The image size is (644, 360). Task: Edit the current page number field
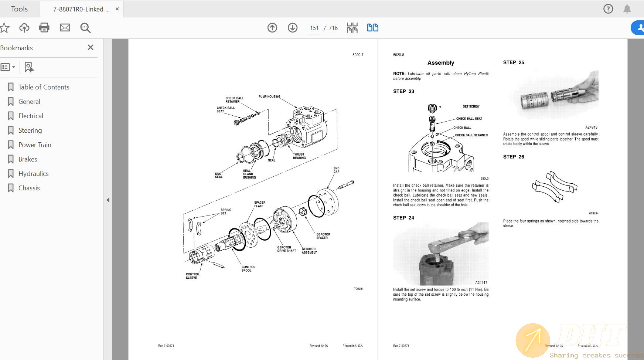click(x=314, y=28)
